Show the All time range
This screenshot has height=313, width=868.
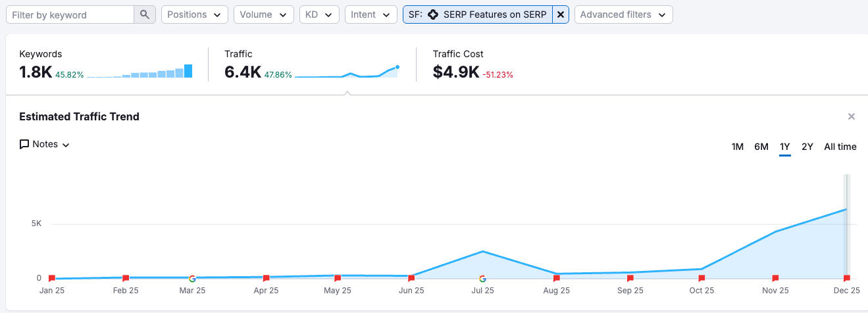tap(840, 147)
